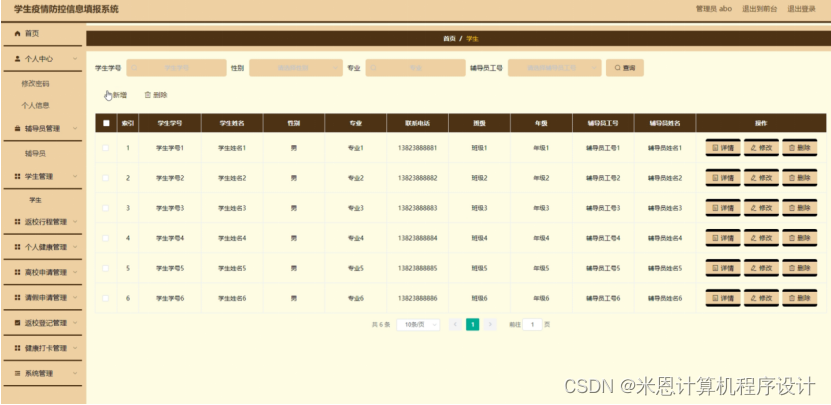Open 详情 for the 学生学号6 row
831x405 pixels.
[x=723, y=298]
